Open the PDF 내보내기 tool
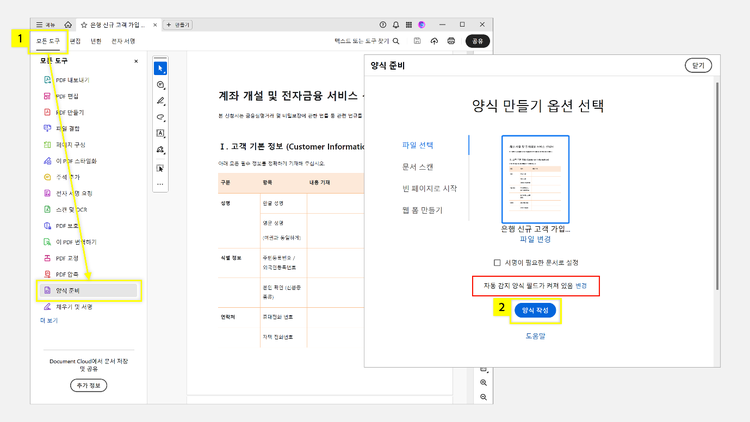The width and height of the screenshot is (750, 422). 66,80
